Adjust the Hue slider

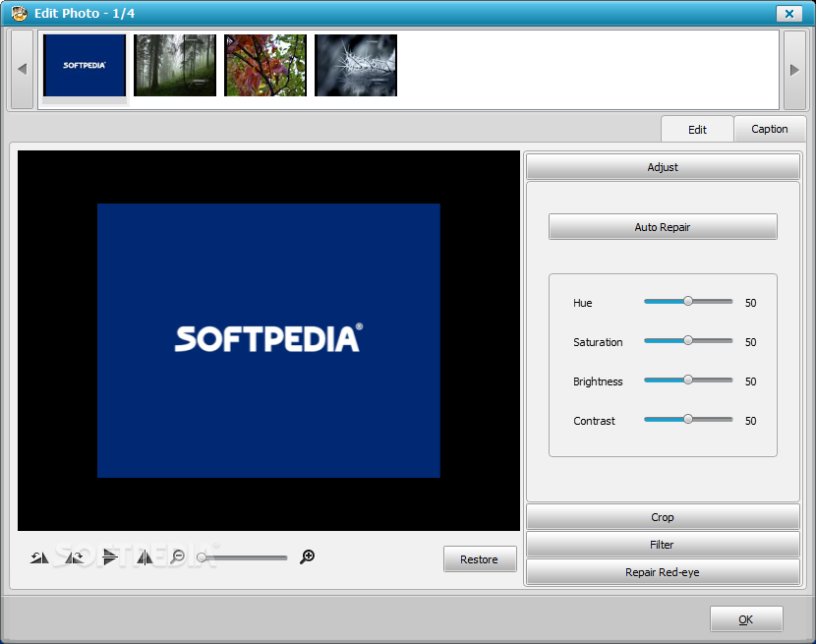(x=688, y=302)
